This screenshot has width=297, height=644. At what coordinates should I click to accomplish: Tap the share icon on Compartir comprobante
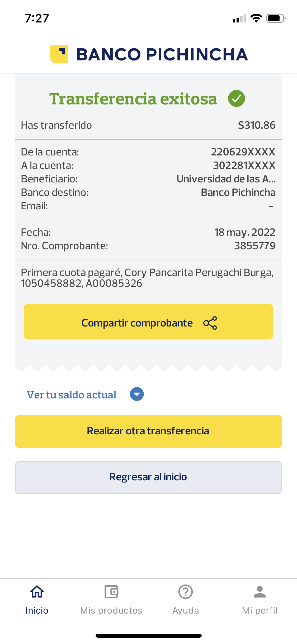[210, 323]
